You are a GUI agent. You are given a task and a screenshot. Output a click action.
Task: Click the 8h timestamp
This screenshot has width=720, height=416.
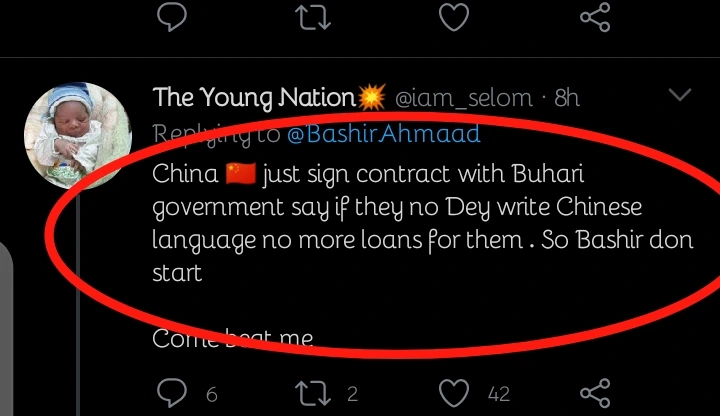pyautogui.click(x=567, y=98)
